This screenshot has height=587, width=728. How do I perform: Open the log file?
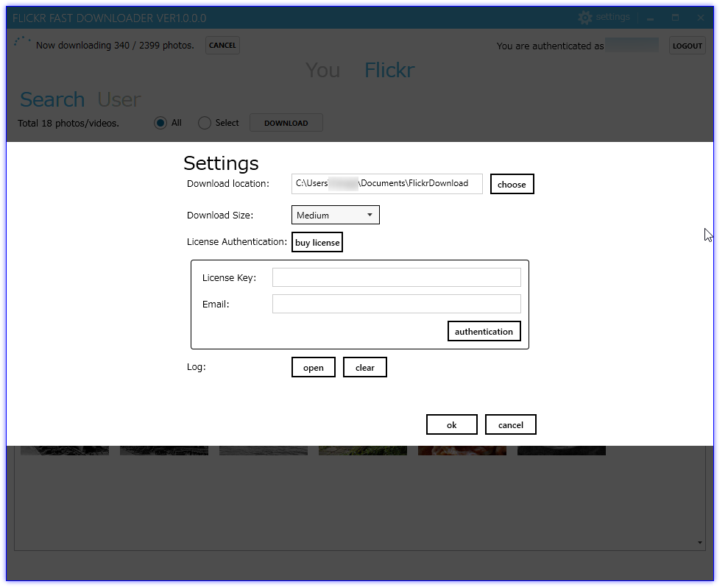point(314,368)
